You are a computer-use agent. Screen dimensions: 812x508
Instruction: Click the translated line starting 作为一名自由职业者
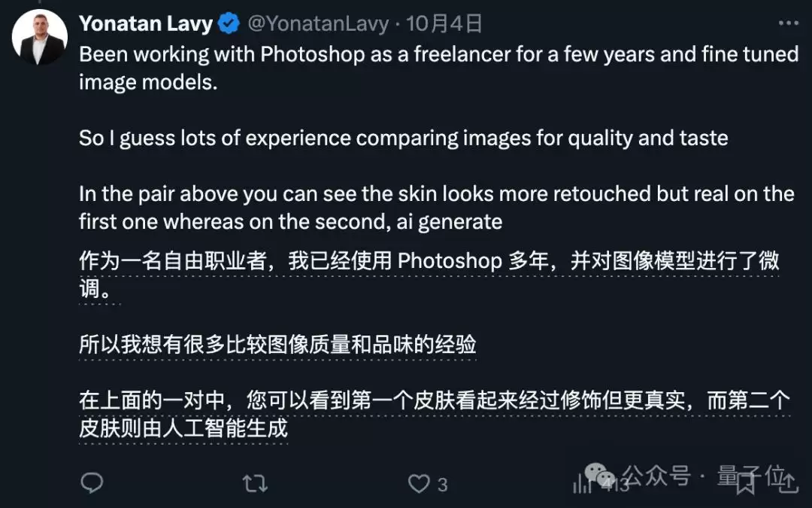click(429, 274)
